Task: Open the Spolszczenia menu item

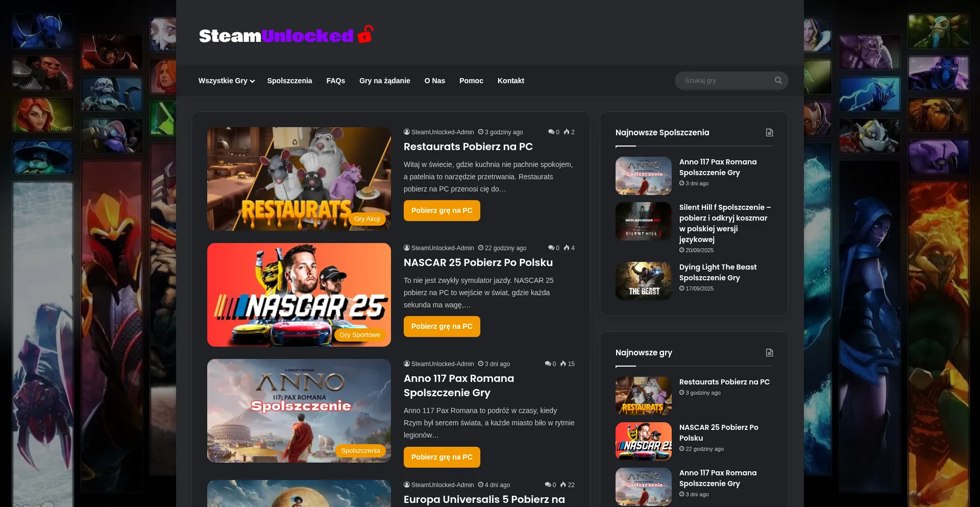Action: coord(289,81)
